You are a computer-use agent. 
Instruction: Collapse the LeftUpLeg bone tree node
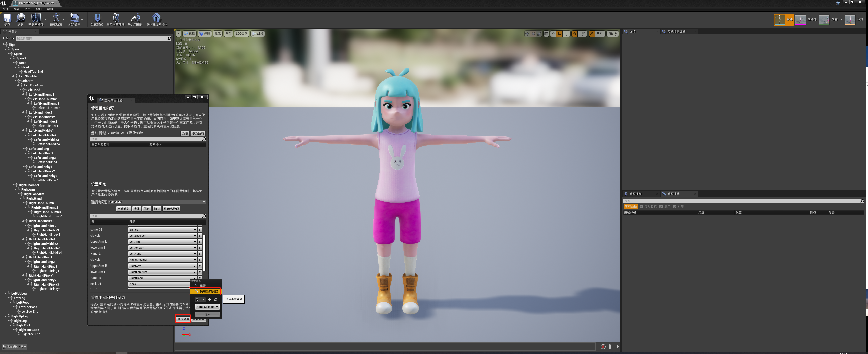[x=6, y=293]
